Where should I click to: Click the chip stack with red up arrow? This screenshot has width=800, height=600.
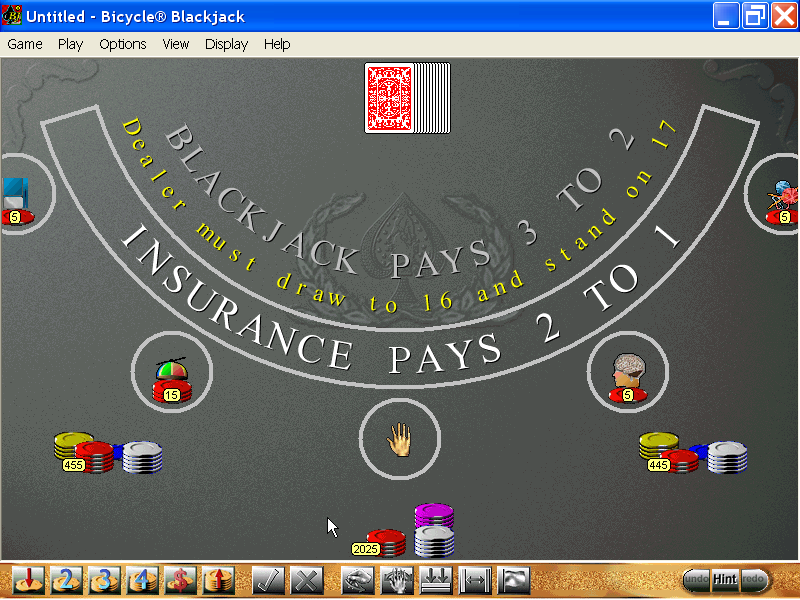[218, 580]
